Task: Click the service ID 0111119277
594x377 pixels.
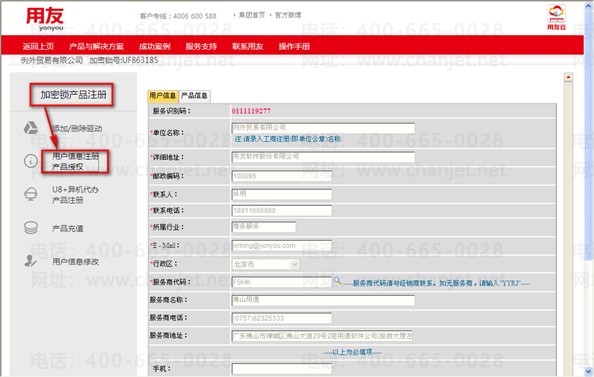Action: (x=251, y=111)
